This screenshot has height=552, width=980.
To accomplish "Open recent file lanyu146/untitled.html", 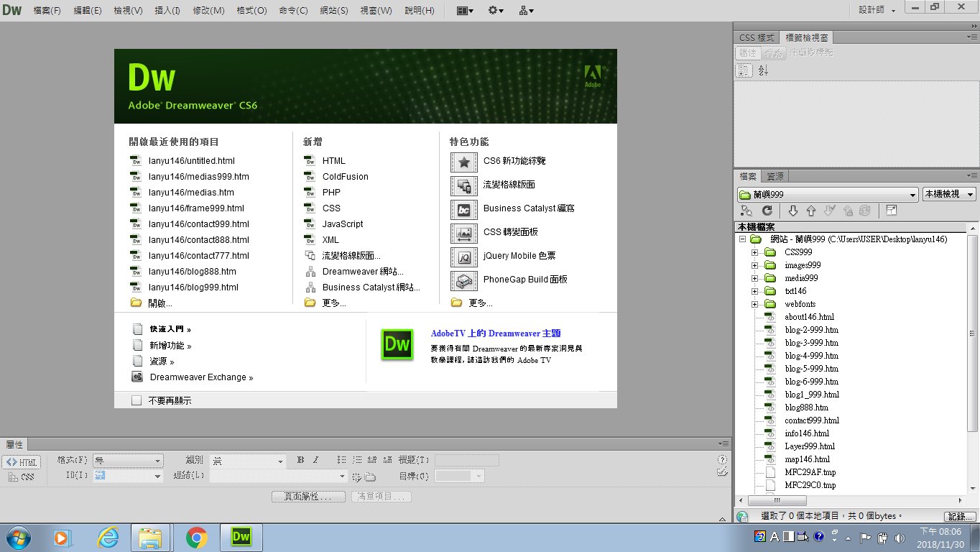I will coord(191,161).
